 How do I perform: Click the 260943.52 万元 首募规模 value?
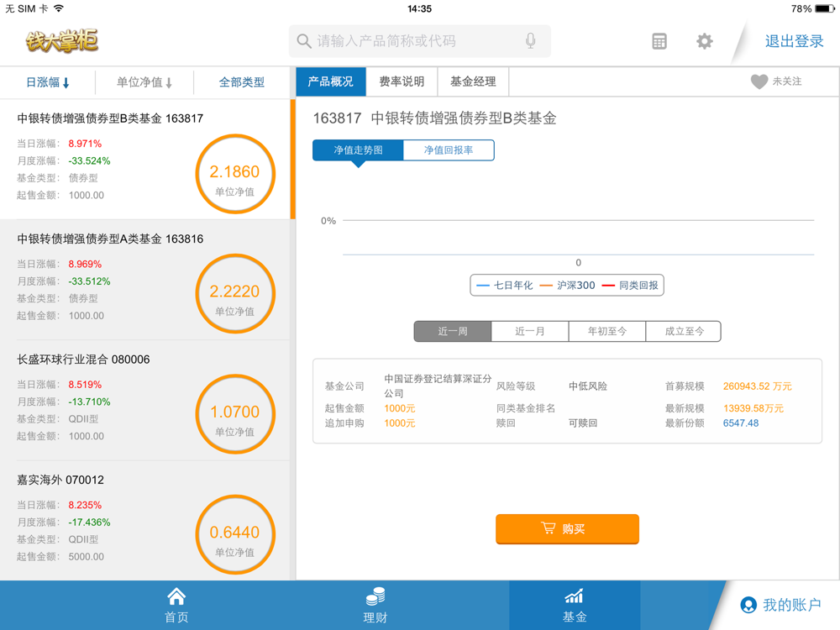[x=757, y=386]
